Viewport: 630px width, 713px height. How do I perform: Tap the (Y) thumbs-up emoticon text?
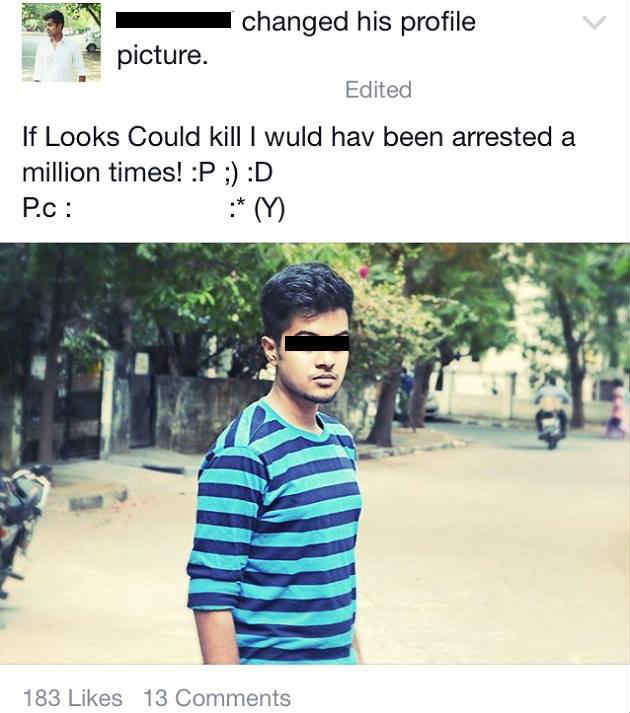[x=270, y=210]
